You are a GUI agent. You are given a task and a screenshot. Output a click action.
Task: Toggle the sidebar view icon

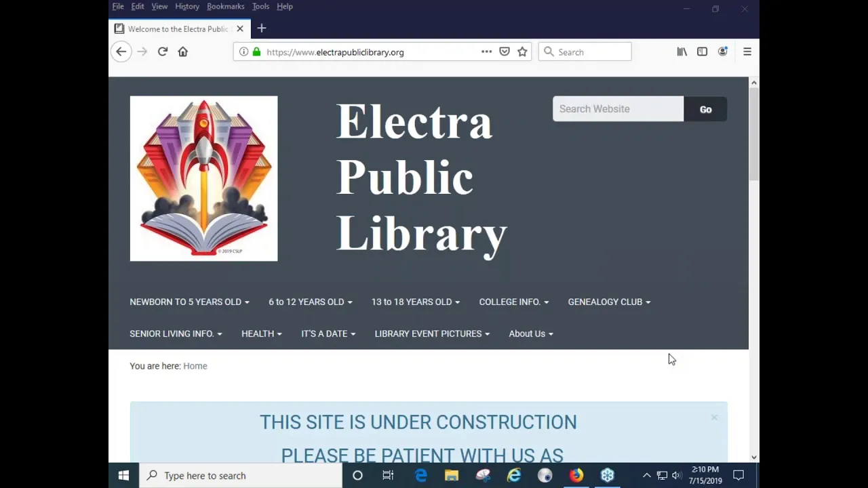pyautogui.click(x=703, y=52)
